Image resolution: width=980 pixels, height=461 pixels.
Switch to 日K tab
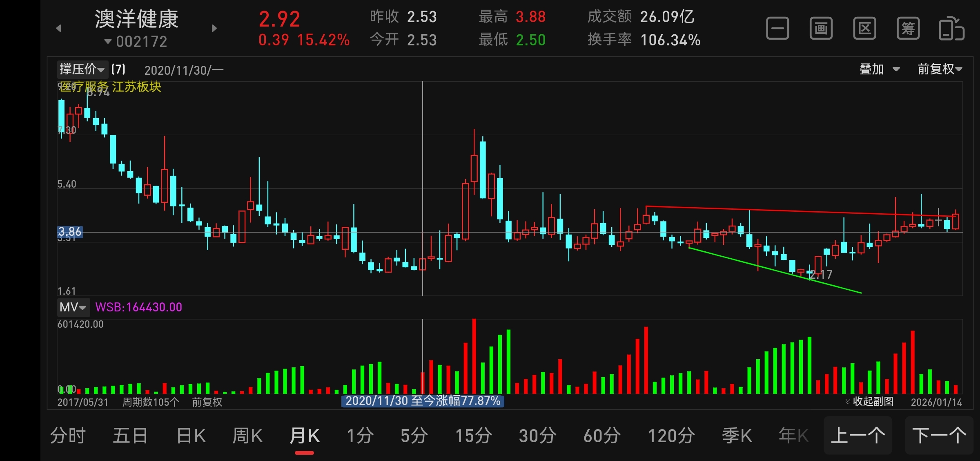pyautogui.click(x=191, y=436)
